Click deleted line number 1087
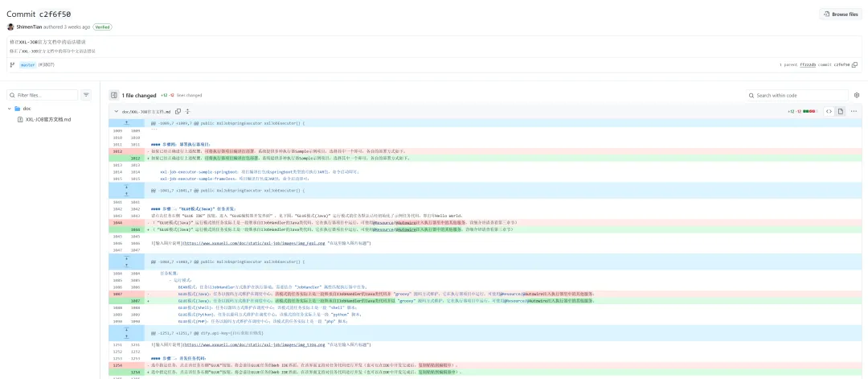 tap(117, 294)
